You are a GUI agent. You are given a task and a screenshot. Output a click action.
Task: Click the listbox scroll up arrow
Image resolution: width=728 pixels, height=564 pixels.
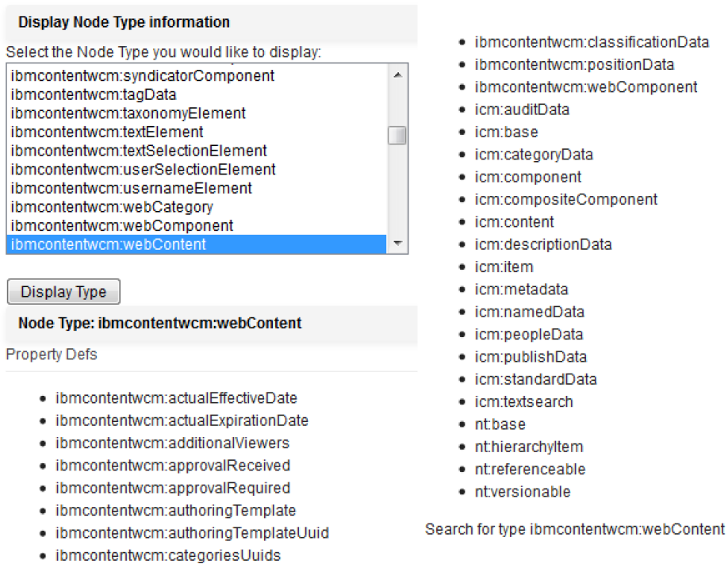[397, 75]
